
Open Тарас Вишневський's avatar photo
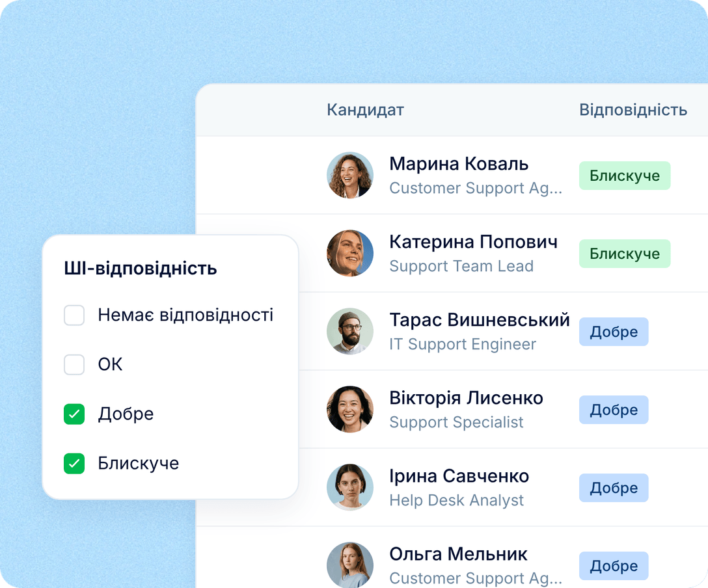tap(350, 331)
